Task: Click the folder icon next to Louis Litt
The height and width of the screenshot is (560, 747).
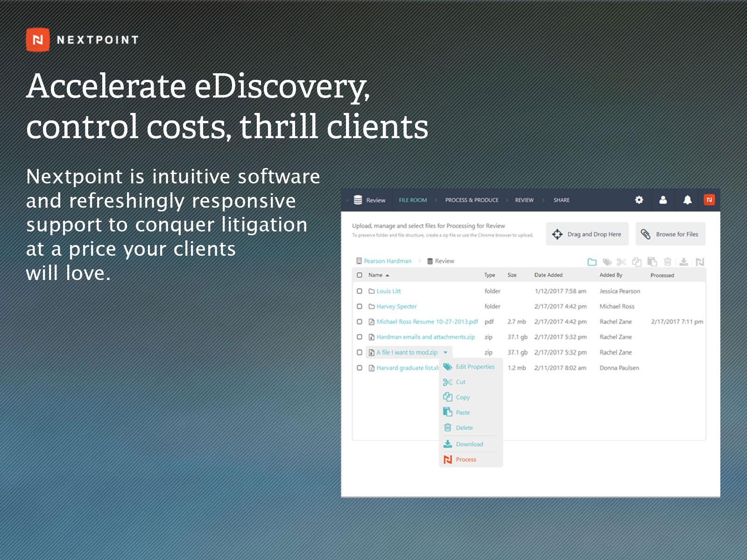Action: [x=372, y=291]
